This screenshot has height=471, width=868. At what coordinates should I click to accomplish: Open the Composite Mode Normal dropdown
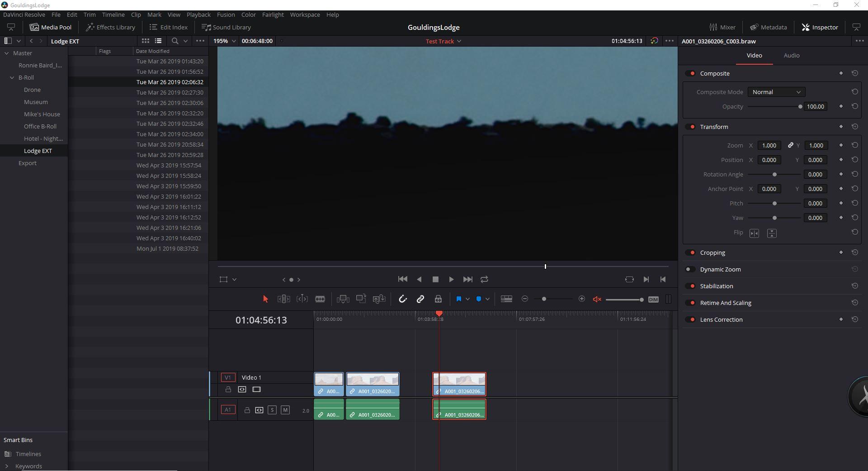[x=776, y=92]
